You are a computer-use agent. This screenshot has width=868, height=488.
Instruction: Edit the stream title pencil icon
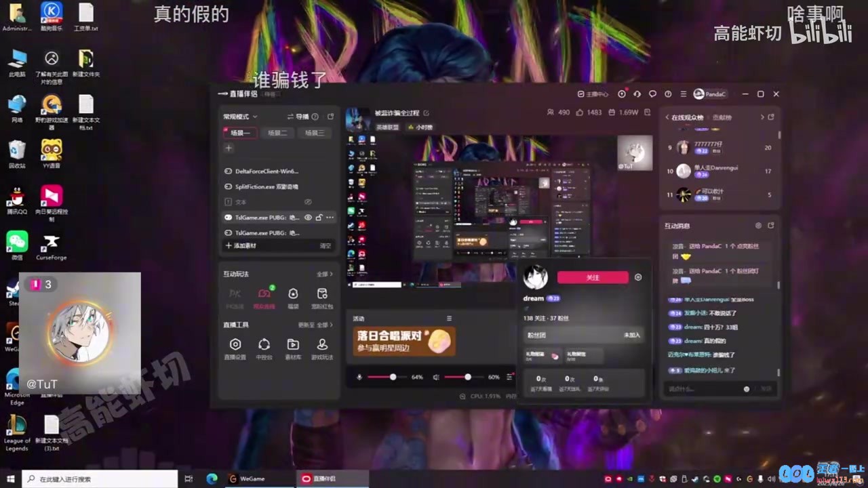tap(426, 113)
